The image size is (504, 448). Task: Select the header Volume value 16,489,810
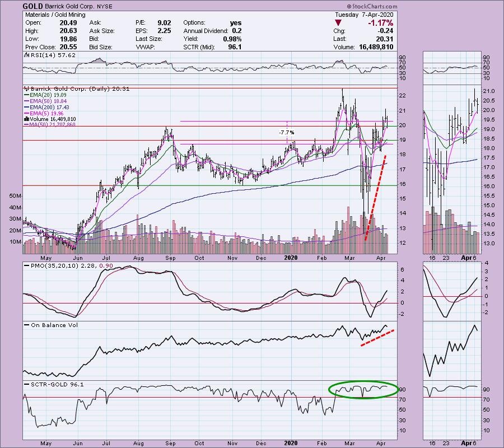click(x=376, y=47)
